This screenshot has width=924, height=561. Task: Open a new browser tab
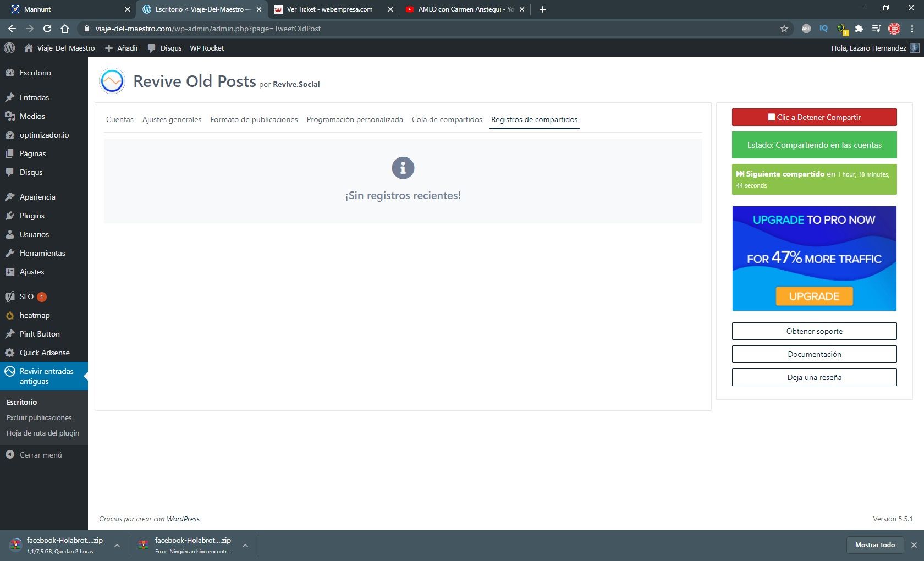(x=543, y=9)
